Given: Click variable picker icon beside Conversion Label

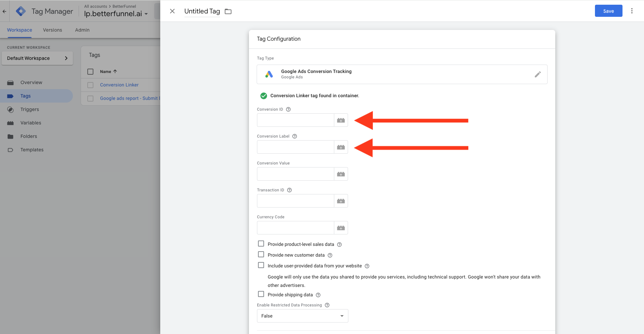Looking at the screenshot, I should click(341, 147).
